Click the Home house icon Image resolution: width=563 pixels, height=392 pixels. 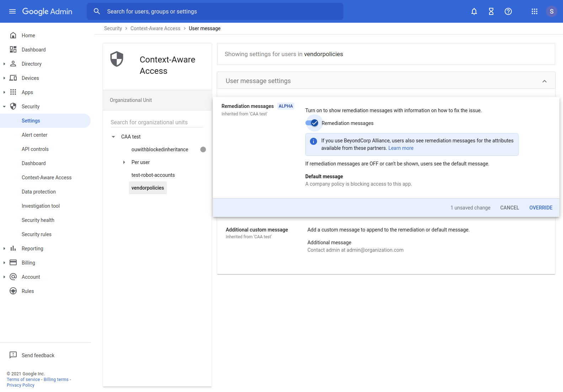pyautogui.click(x=13, y=35)
